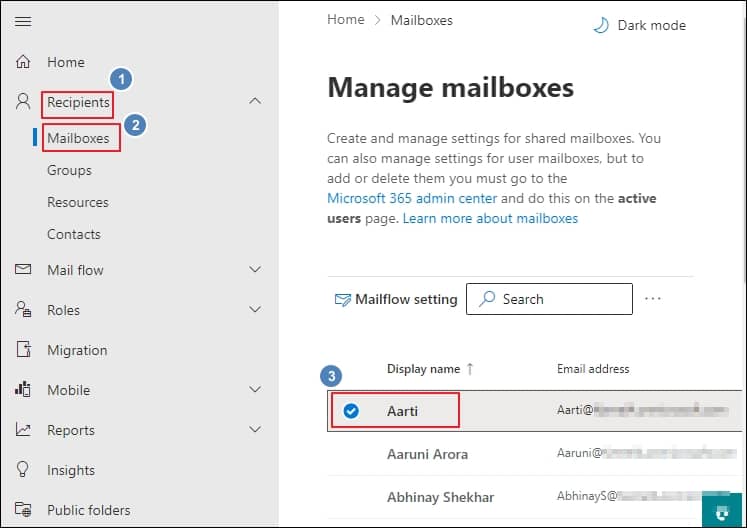
Task: Open Contacts under Recipients
Action: [x=74, y=234]
